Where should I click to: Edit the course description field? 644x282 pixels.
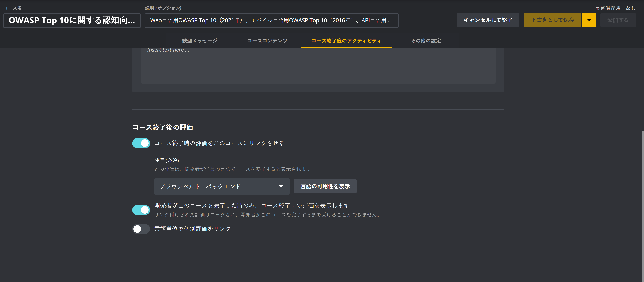click(271, 20)
